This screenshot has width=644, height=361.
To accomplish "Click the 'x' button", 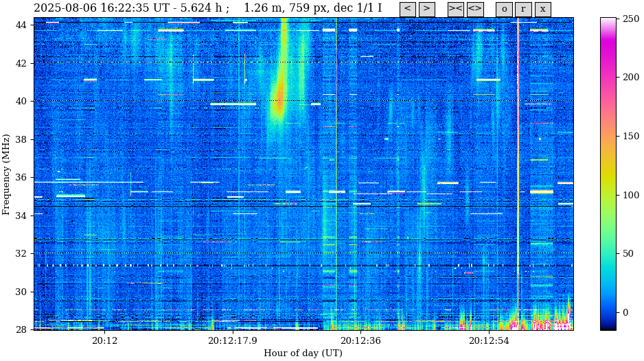I will pos(542,9).
